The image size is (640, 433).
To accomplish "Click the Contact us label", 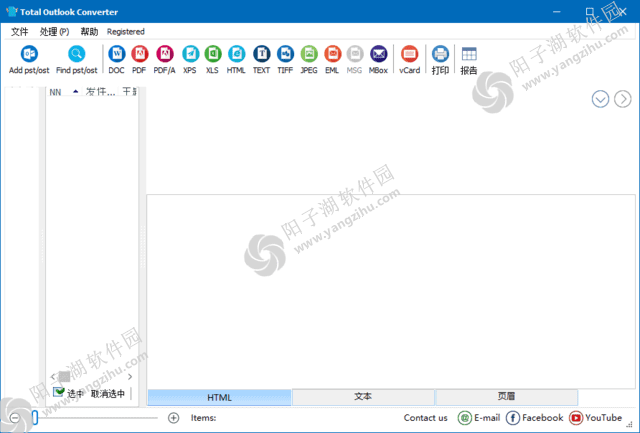I will pyautogui.click(x=425, y=417).
